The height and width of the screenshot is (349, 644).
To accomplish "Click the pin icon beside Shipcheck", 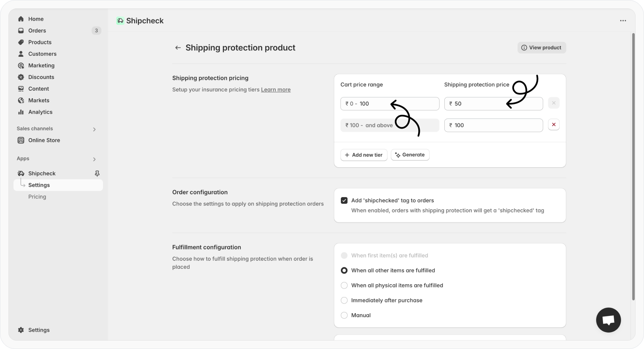I will click(x=97, y=174).
